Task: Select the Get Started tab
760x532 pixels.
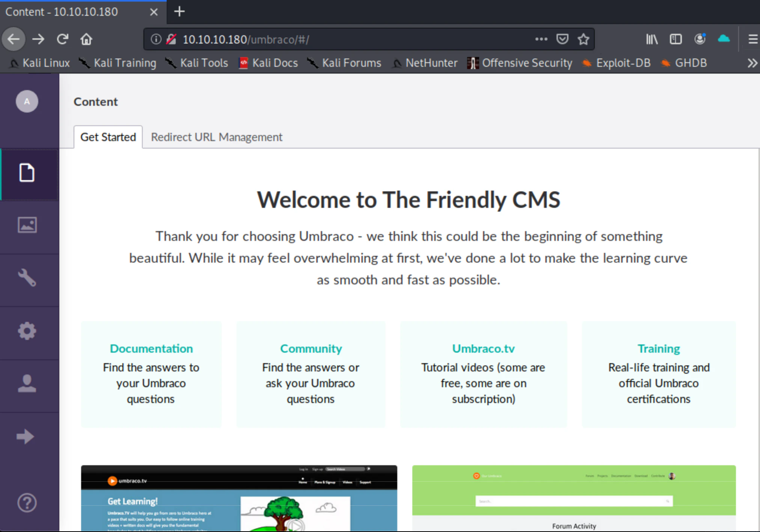Action: pyautogui.click(x=108, y=137)
